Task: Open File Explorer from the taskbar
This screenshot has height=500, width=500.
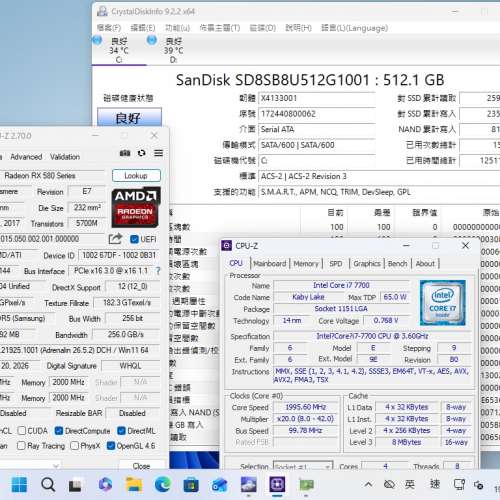Action: pos(134,485)
